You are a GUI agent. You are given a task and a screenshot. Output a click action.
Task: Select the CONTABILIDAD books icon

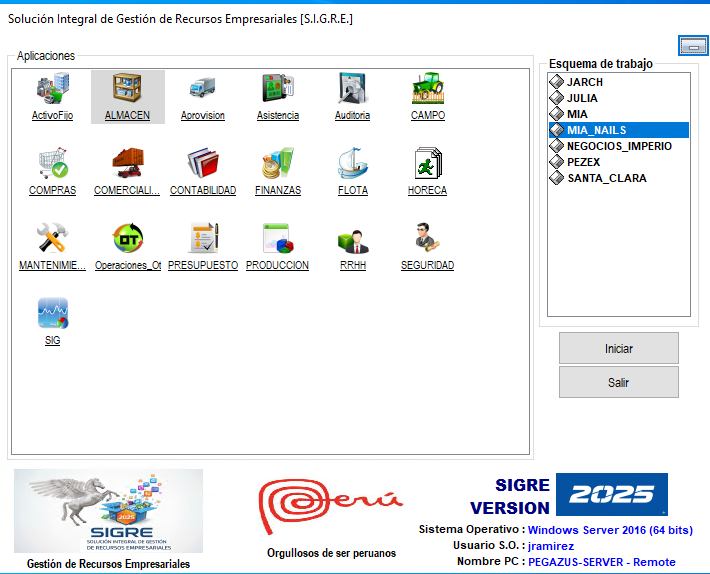[x=203, y=164]
